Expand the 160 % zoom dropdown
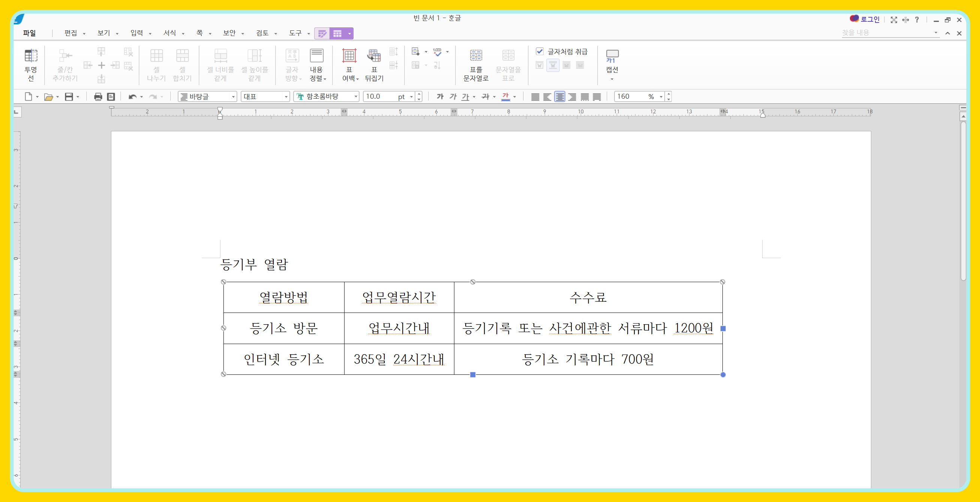980x502 pixels. pyautogui.click(x=661, y=97)
